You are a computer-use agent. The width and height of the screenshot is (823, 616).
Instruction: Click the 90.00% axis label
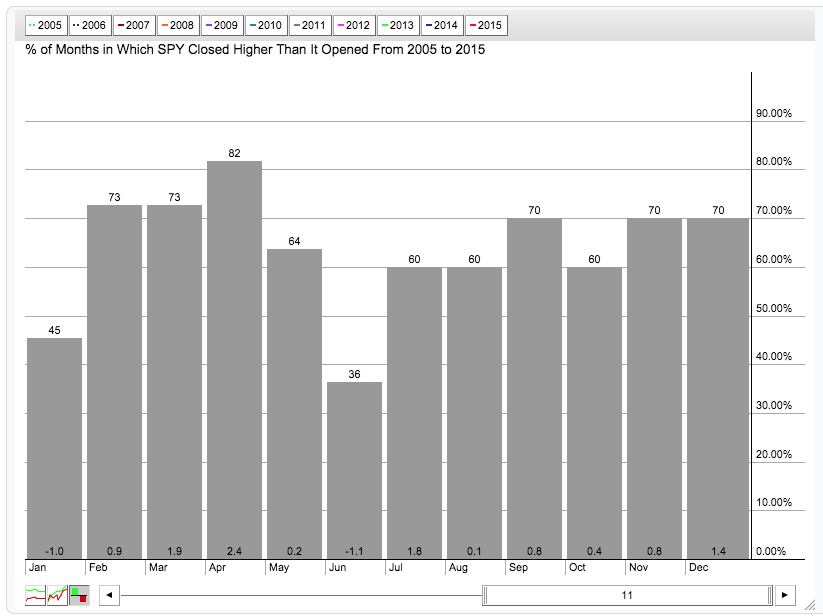[x=774, y=113]
